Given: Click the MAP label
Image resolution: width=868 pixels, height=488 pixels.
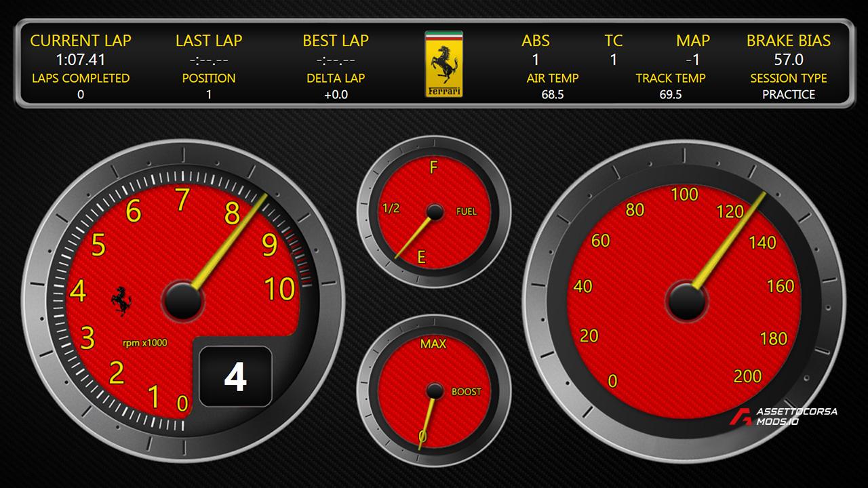Looking at the screenshot, I should tap(693, 41).
